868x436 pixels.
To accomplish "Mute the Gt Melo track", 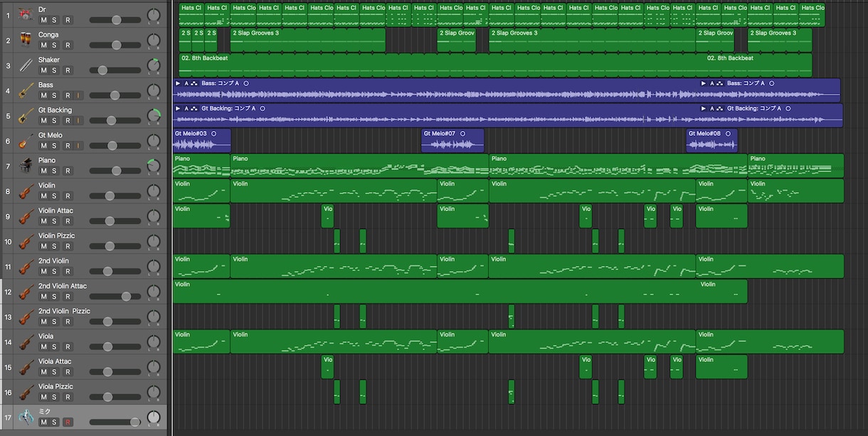I will point(43,146).
